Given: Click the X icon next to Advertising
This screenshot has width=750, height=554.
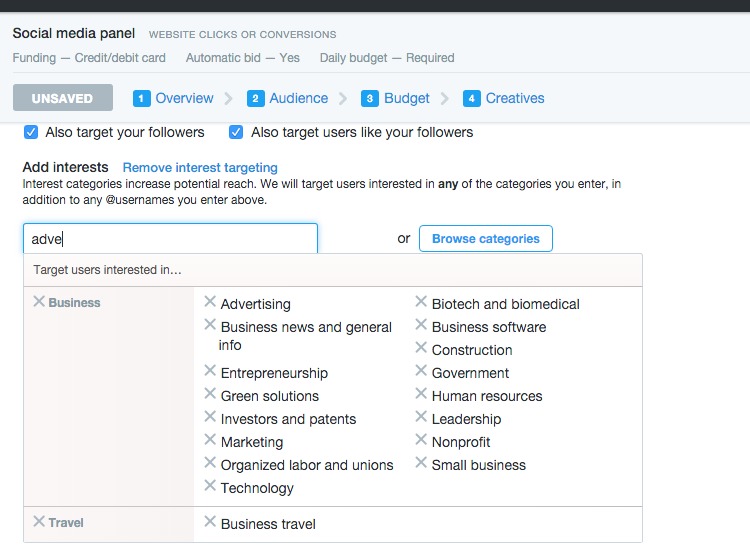Looking at the screenshot, I should tap(210, 302).
